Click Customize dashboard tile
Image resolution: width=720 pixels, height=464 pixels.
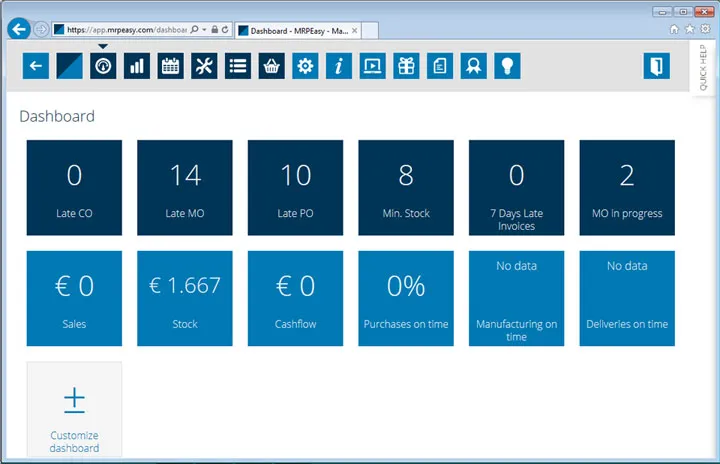(x=75, y=409)
